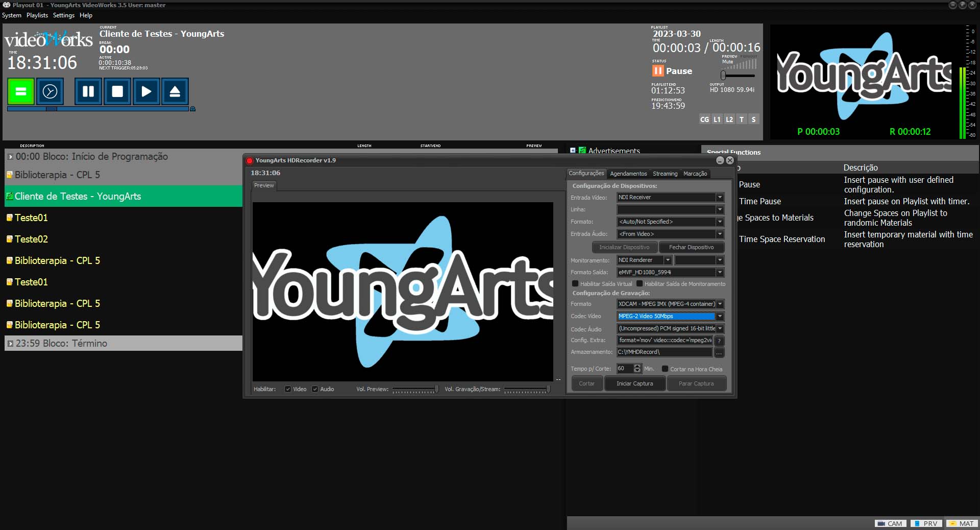
Task: Select the CAM icon in the status bar
Action: click(x=890, y=523)
